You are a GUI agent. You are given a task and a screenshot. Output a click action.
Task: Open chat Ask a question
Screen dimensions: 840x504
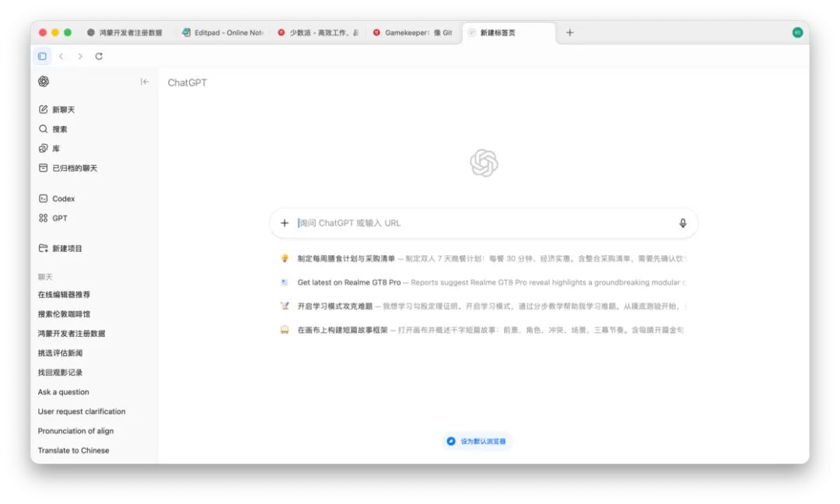[x=63, y=392]
